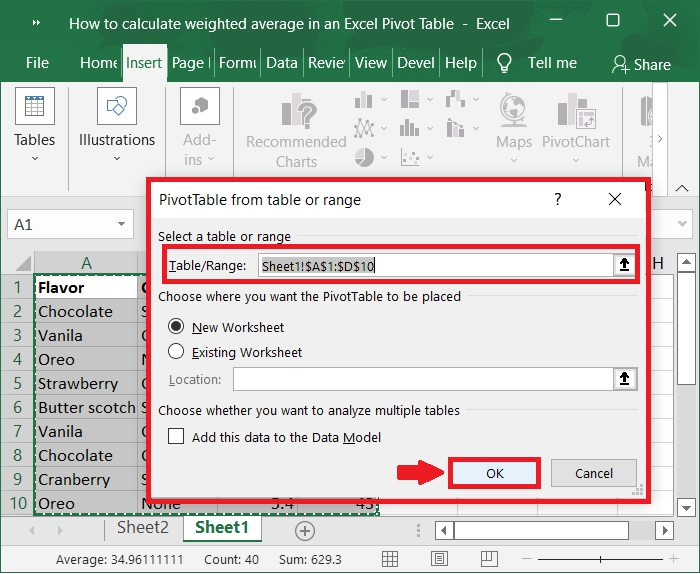
Task: Insert a scatter or bubble chart
Action: [410, 158]
